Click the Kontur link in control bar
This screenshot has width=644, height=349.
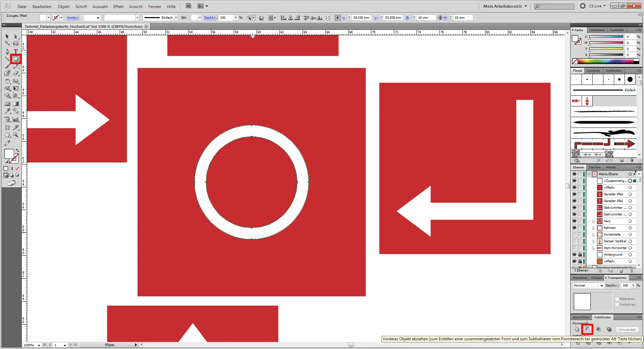point(72,18)
